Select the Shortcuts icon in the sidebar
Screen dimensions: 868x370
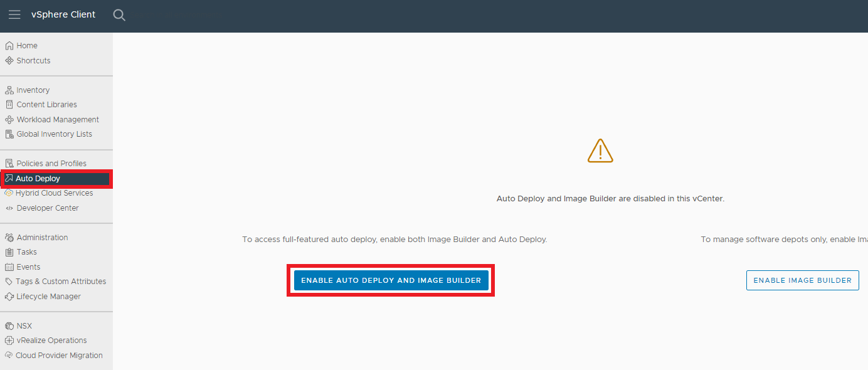coord(9,60)
